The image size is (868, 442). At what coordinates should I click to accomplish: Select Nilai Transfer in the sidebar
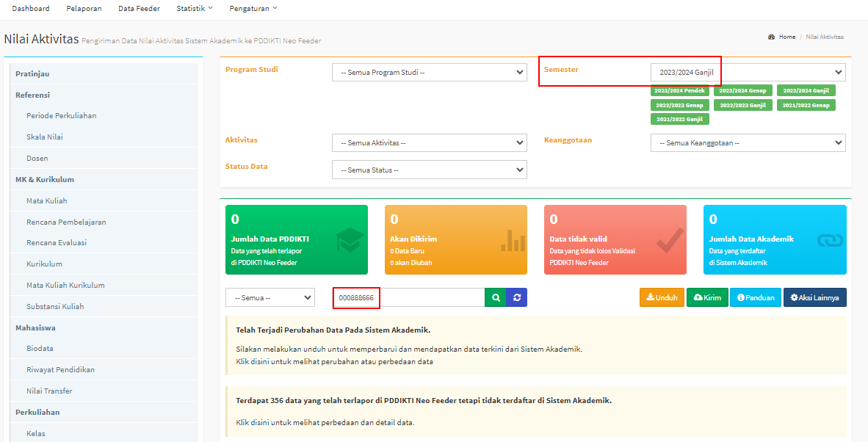coord(104,391)
